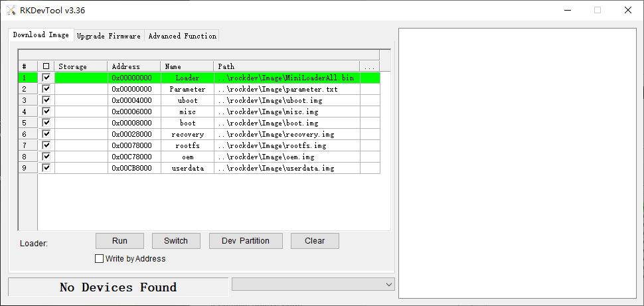Uncheck the Loader row checkbox
Viewport: 644px width, 306px height.
pos(46,77)
